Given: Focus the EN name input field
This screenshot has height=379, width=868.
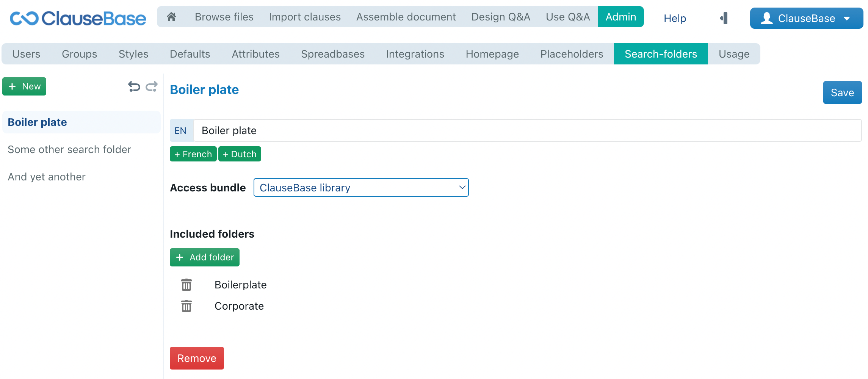Looking at the screenshot, I should (x=528, y=130).
